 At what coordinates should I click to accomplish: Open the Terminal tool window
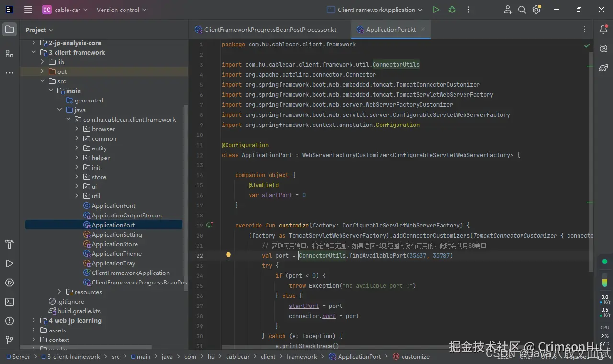click(10, 302)
